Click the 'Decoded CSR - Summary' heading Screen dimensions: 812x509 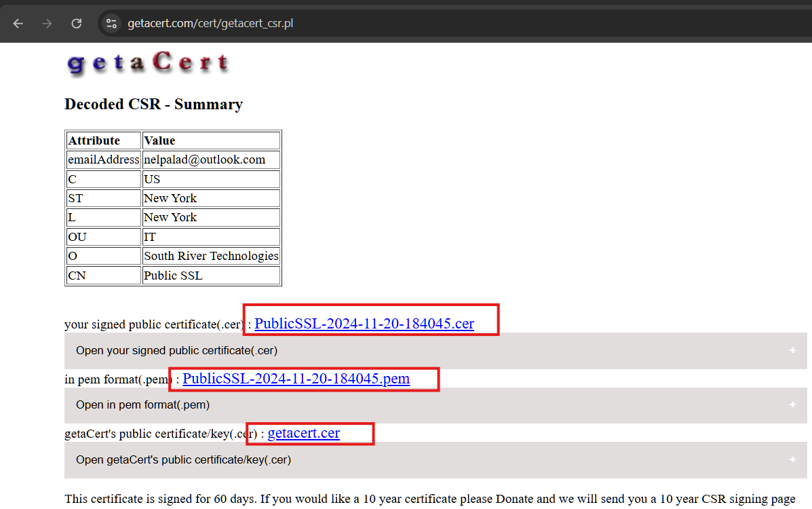pyautogui.click(x=153, y=105)
